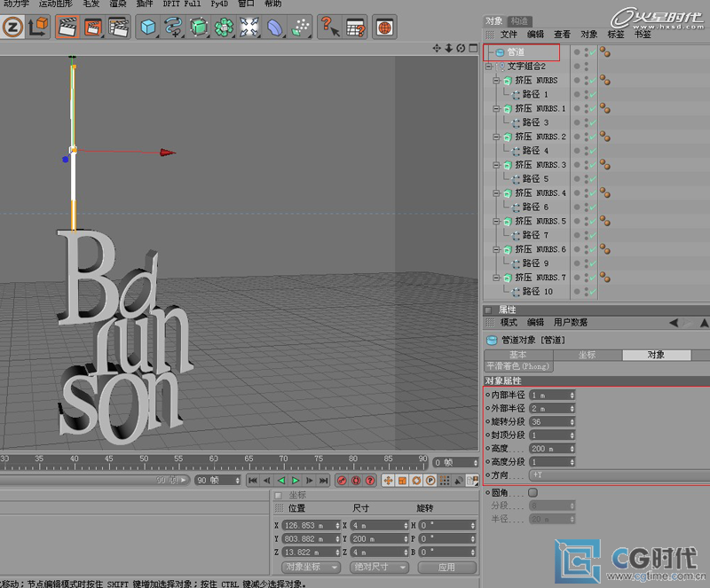Viewport: 710px width, 588px height.
Task: Click the particle emitter toolbar icon
Action: point(300,27)
